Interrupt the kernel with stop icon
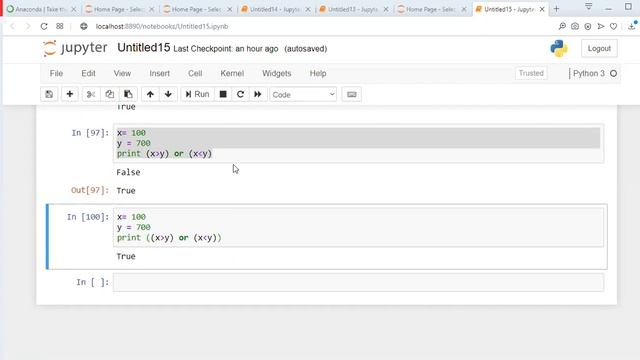Viewport: 640px width, 360px height. click(223, 94)
